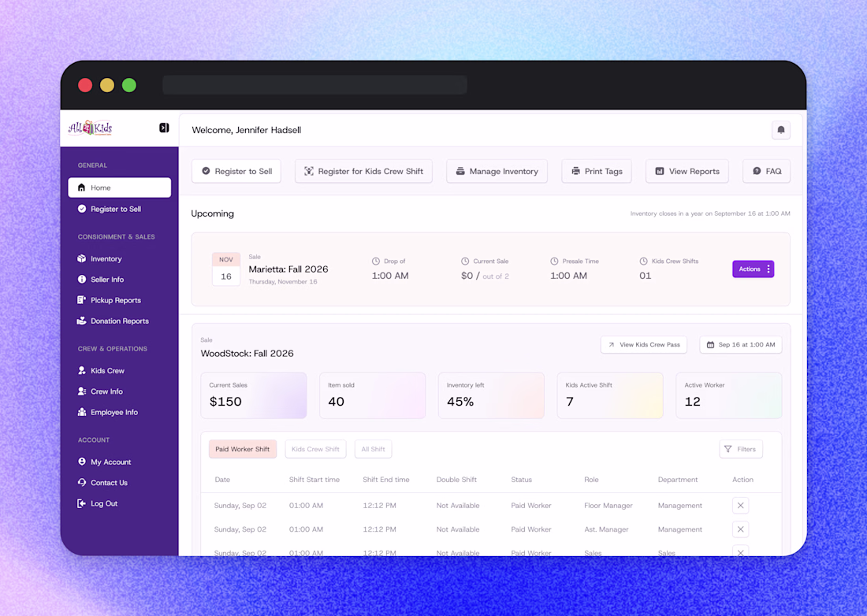The image size is (867, 616).
Task: Click the Double Shift column header
Action: [456, 480]
